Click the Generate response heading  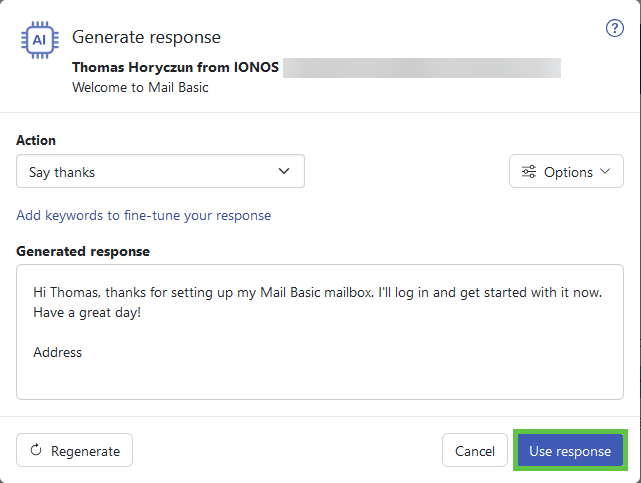[x=146, y=37]
